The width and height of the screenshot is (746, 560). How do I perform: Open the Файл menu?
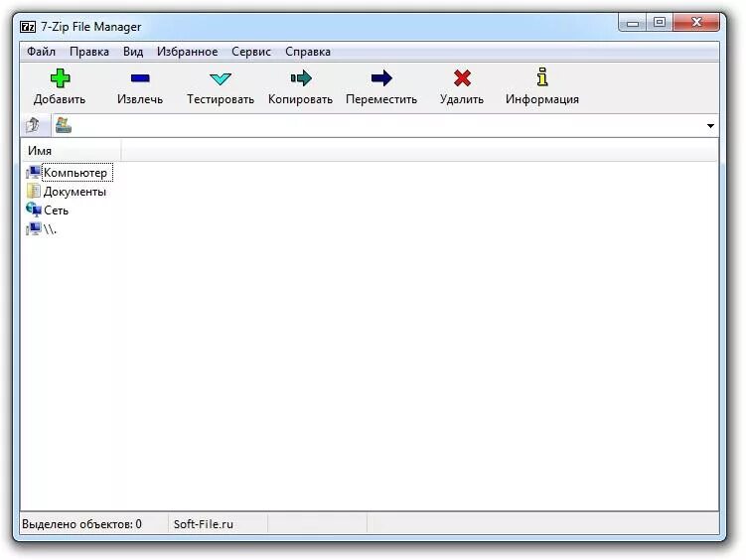click(x=41, y=52)
